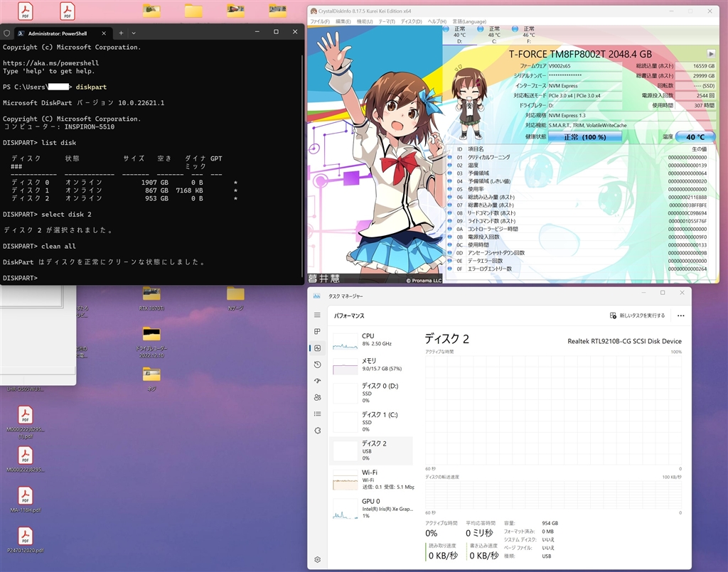Switch to the C: disk tab at 48 °C
The width and height of the screenshot is (728, 572).
click(494, 35)
